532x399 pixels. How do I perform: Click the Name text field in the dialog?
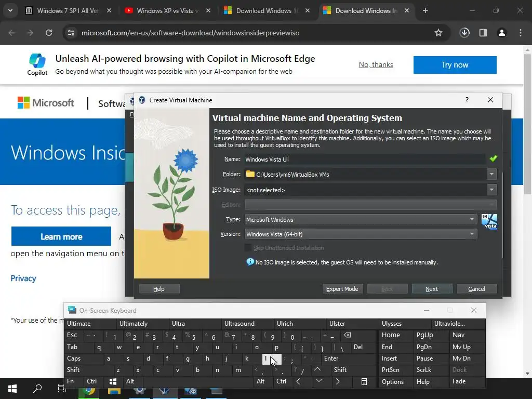pyautogui.click(x=365, y=159)
